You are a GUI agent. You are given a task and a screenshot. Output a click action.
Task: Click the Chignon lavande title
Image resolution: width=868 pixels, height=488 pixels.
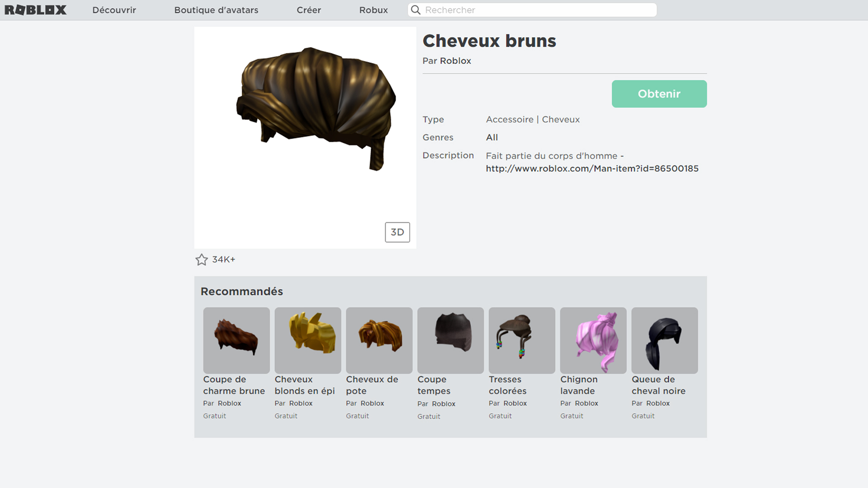(x=579, y=385)
